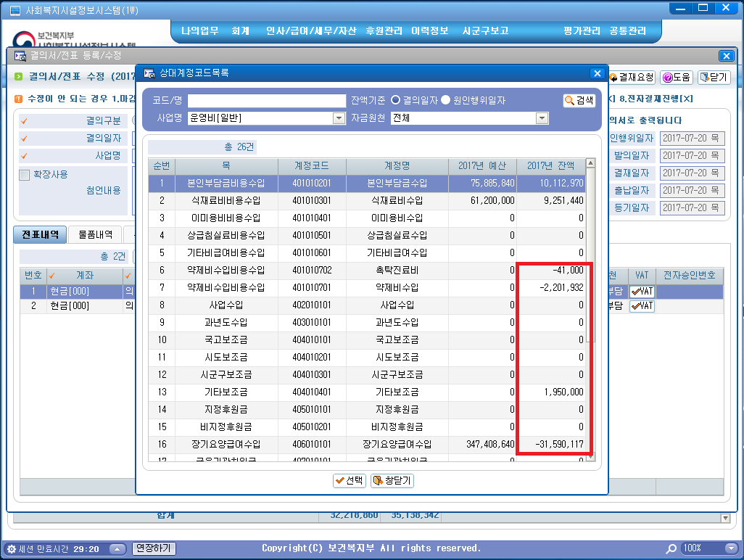This screenshot has height=560, width=744.
Task: Select the 식재료비비용수입 row in the list
Action: [226, 200]
